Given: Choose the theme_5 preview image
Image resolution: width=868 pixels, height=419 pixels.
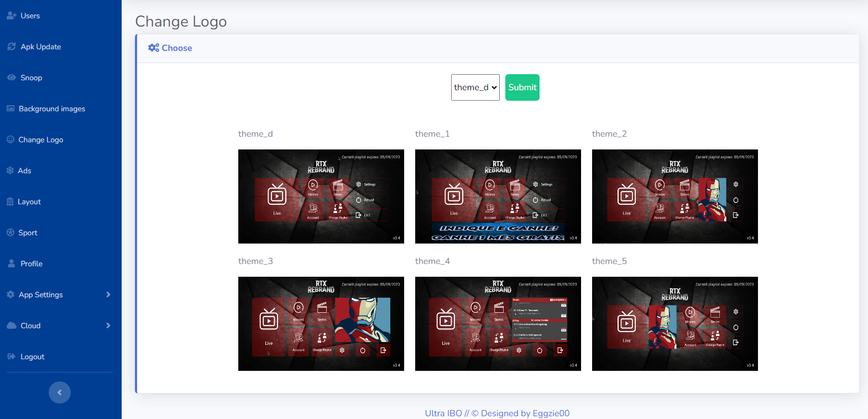Looking at the screenshot, I should coord(674,324).
